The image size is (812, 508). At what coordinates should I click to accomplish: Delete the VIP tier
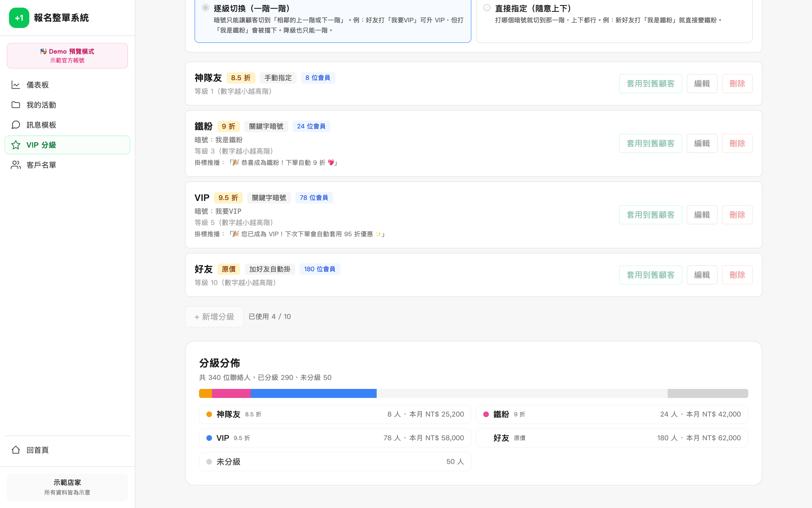coord(737,215)
